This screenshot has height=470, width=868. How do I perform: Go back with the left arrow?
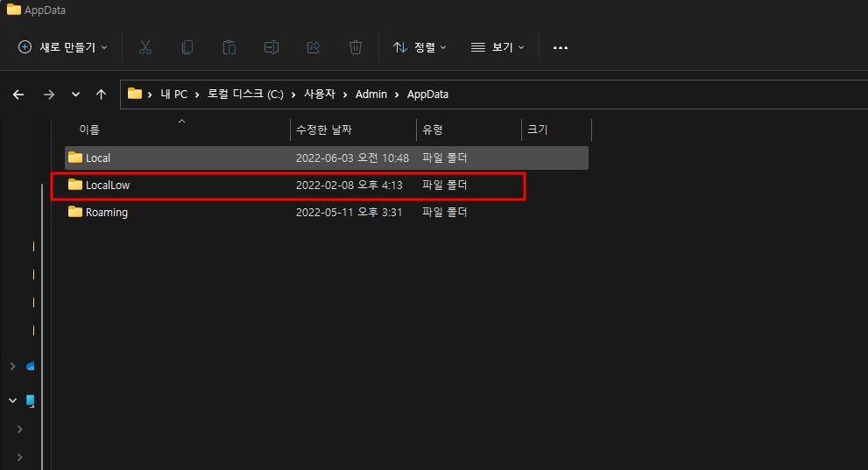[18, 95]
